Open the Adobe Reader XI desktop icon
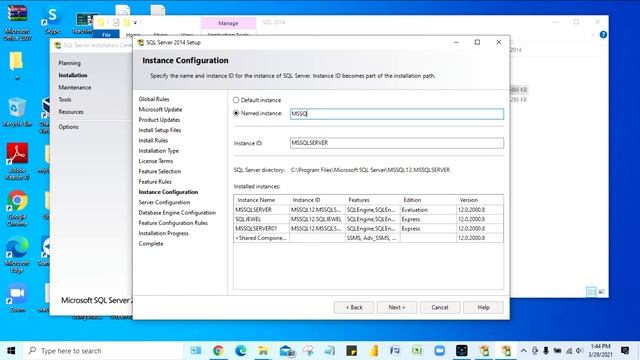This screenshot has height=360, width=640. point(17,161)
